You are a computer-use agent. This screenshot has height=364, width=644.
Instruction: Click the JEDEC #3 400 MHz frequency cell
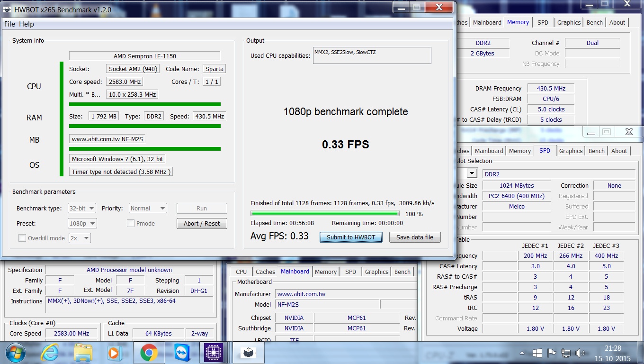[x=606, y=255]
